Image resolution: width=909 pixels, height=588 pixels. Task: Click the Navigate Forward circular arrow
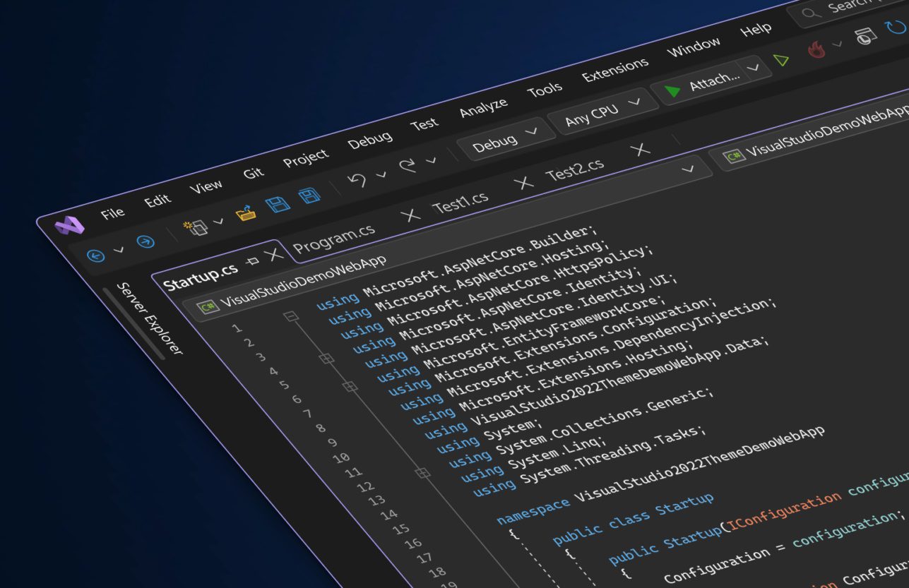tap(146, 242)
